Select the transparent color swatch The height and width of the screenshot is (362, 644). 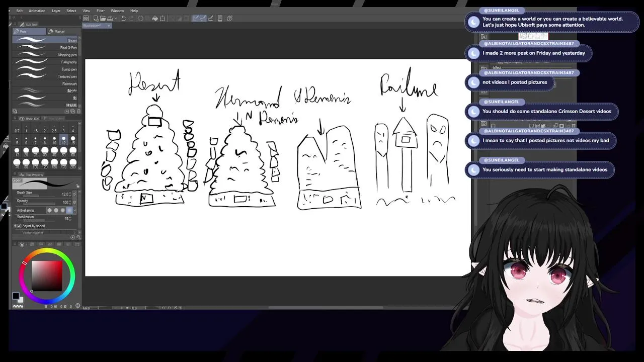point(18,306)
